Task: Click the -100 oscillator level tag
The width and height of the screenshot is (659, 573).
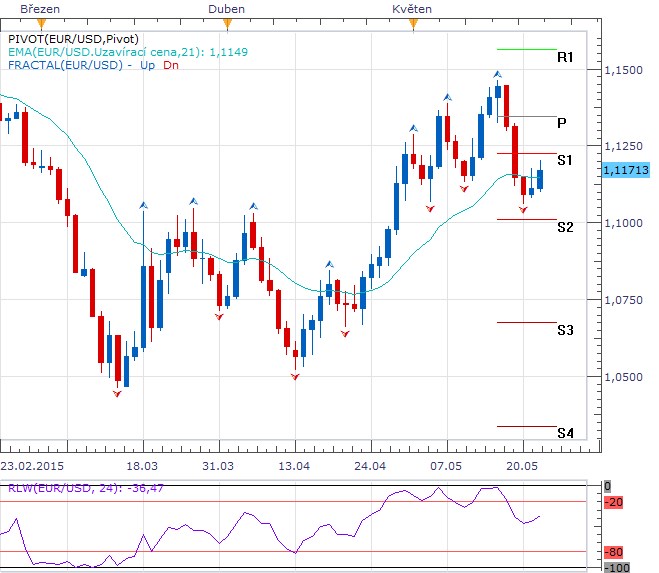Action: click(617, 568)
